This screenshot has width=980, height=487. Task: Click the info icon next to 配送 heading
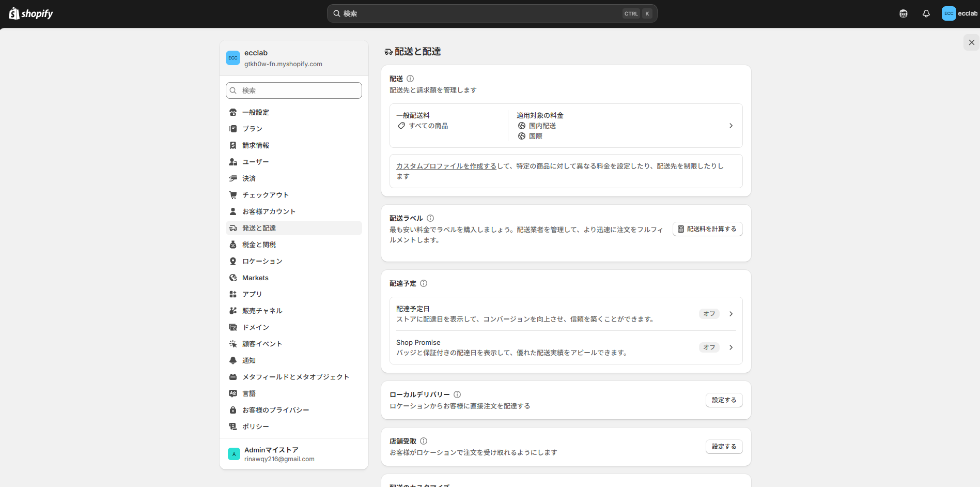(x=410, y=79)
